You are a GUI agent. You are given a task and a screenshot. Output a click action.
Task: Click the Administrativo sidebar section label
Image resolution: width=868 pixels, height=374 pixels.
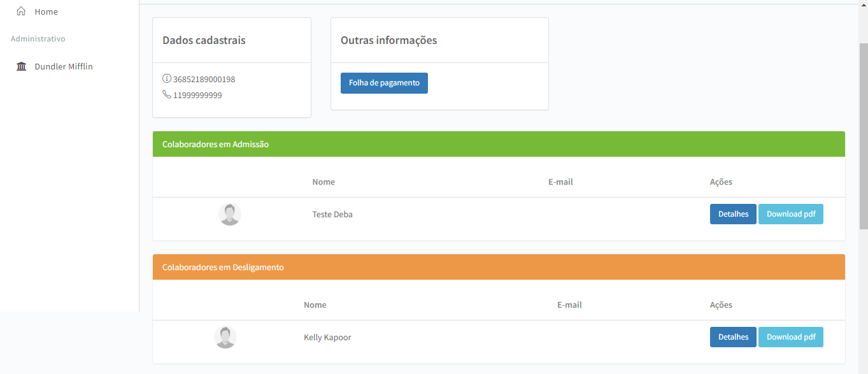pos(38,39)
